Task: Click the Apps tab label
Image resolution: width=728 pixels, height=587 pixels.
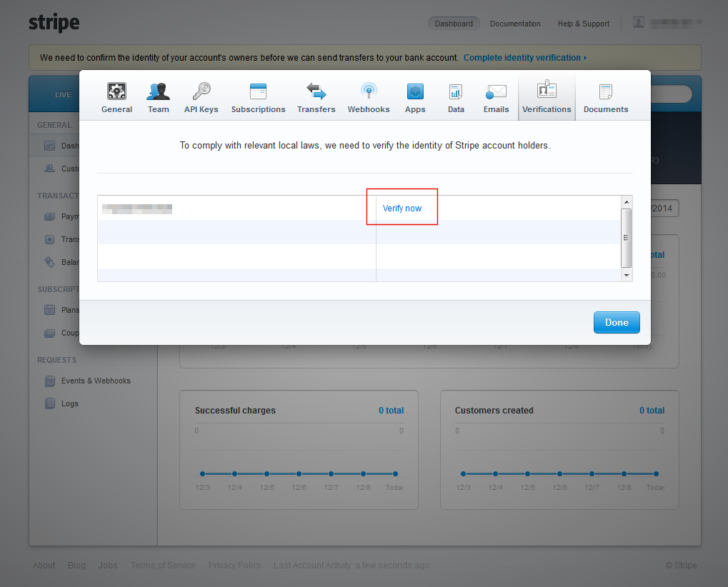Action: (415, 109)
